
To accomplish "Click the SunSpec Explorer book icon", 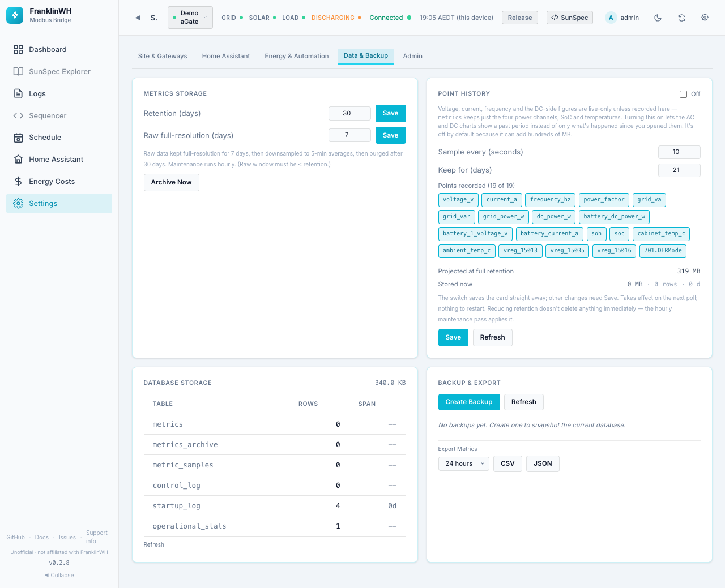I will click(x=18, y=72).
